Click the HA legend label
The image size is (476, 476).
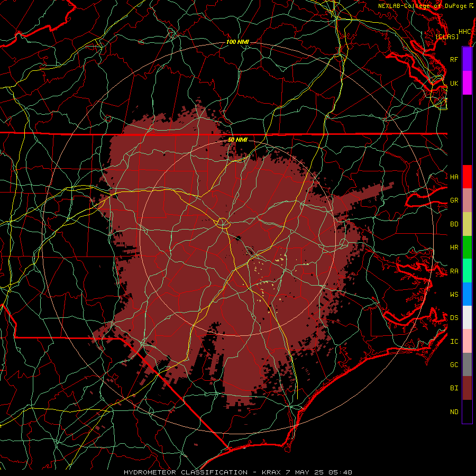click(454, 177)
